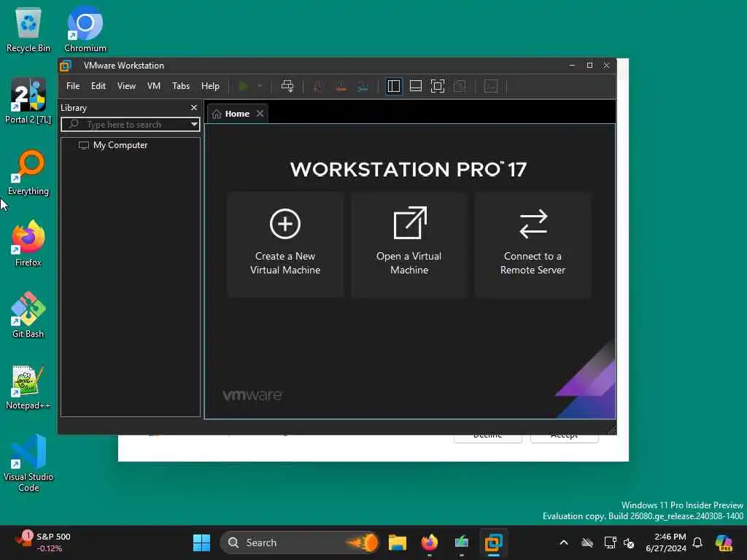747x560 pixels.
Task: Open File Explorer from the taskbar
Action: click(x=398, y=542)
